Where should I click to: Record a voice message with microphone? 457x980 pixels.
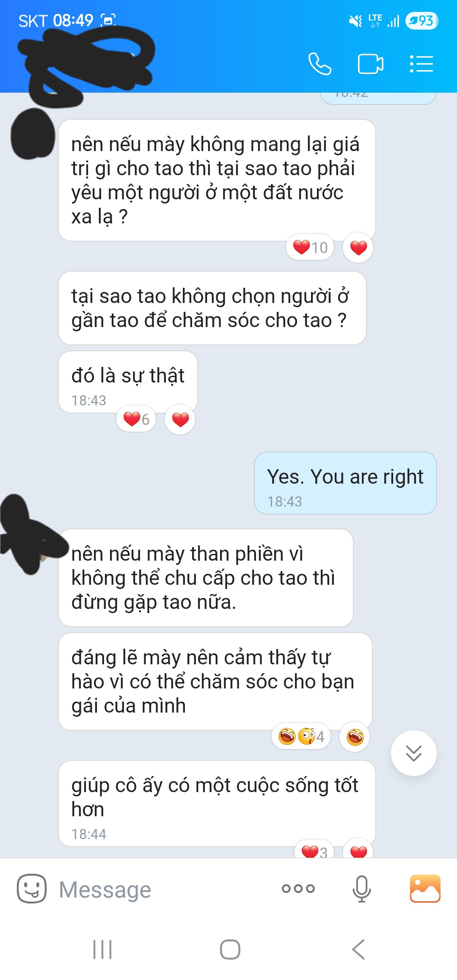pyautogui.click(x=362, y=889)
